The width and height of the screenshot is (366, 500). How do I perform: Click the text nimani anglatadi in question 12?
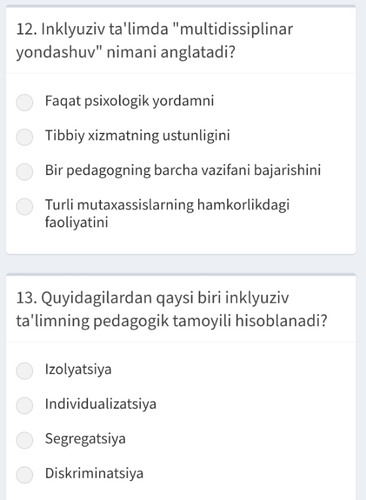(171, 52)
